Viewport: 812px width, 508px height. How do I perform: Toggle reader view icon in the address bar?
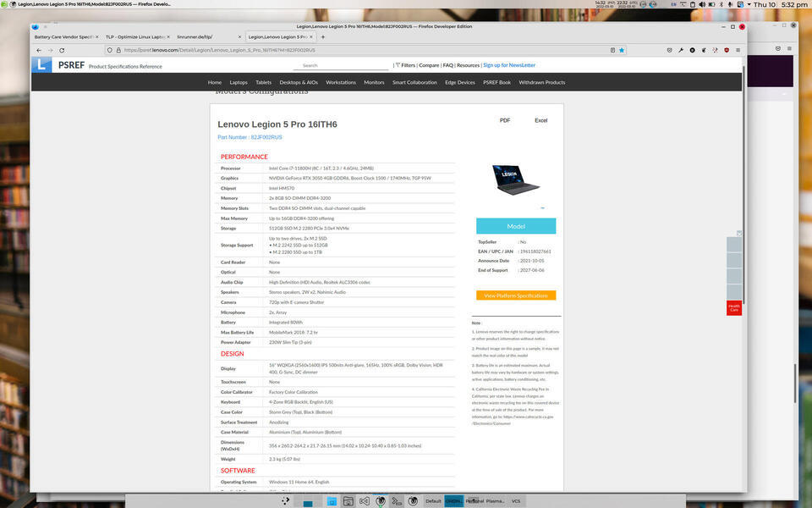[612, 50]
